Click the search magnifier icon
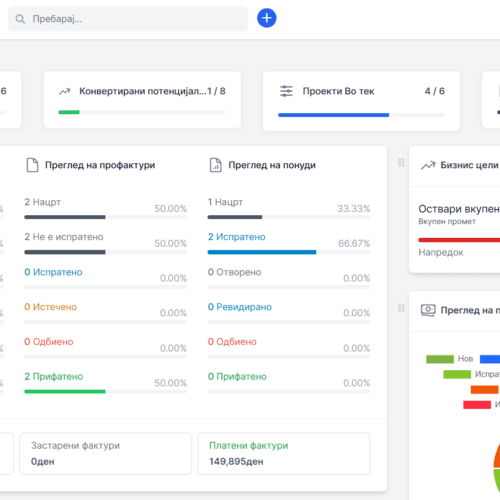The image size is (500, 500). (20, 19)
